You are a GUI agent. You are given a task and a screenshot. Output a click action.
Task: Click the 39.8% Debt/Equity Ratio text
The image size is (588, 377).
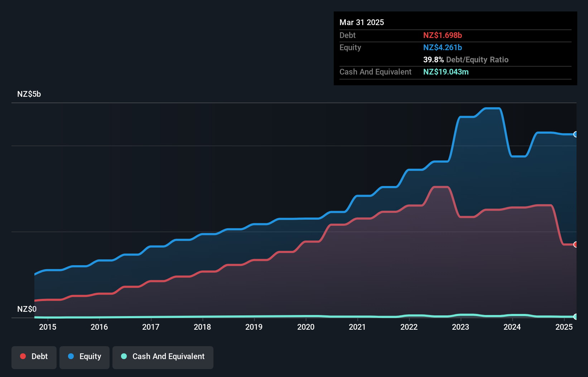(x=466, y=59)
